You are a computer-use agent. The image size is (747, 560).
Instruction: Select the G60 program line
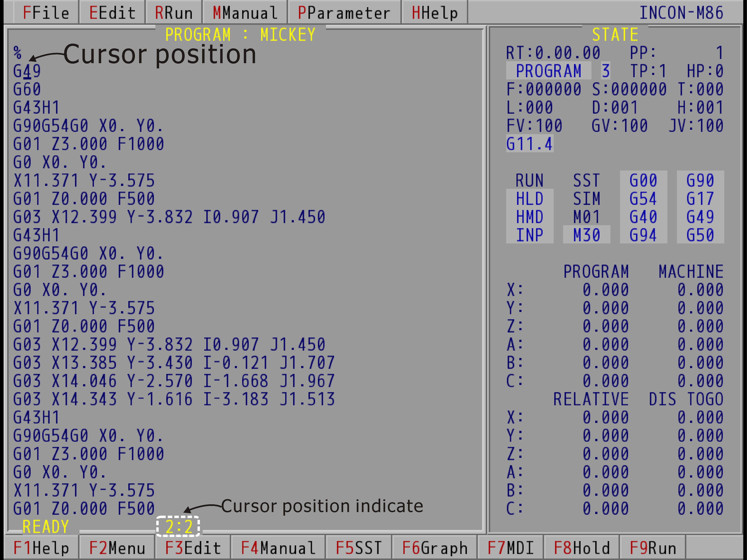27,89
